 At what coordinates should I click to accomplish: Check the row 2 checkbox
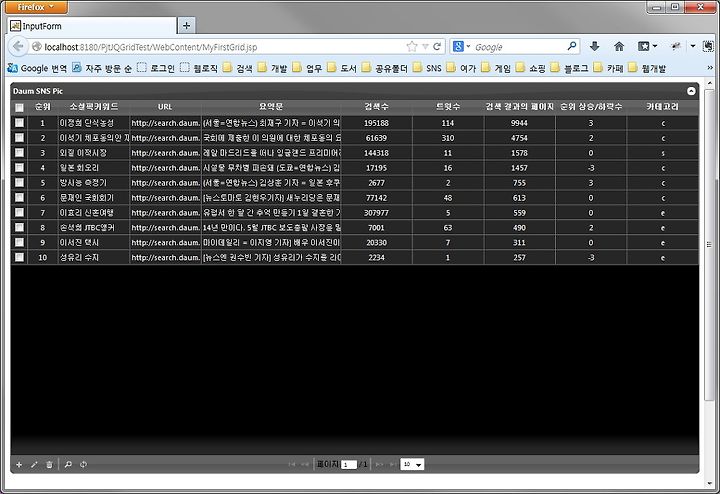click(19, 138)
